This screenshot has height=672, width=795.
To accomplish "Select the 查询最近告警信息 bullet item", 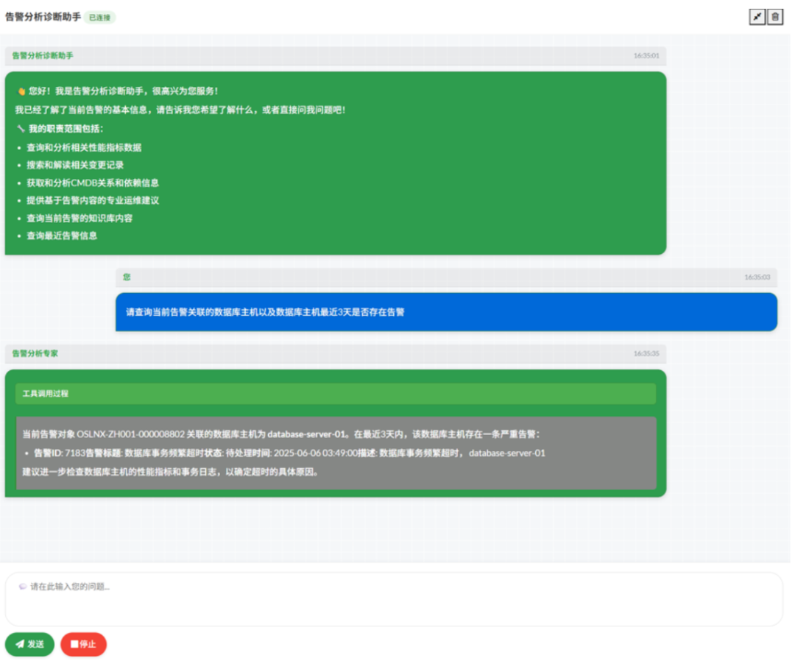I will pos(62,236).
